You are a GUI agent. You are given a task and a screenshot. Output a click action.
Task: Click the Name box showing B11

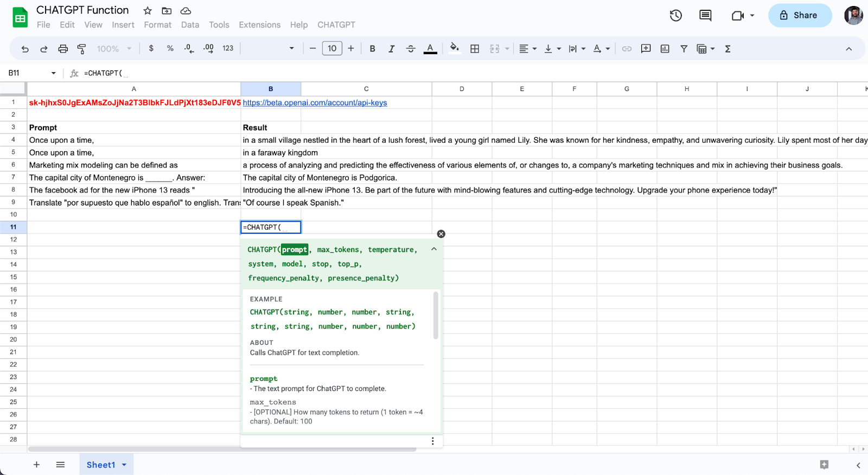[31, 73]
